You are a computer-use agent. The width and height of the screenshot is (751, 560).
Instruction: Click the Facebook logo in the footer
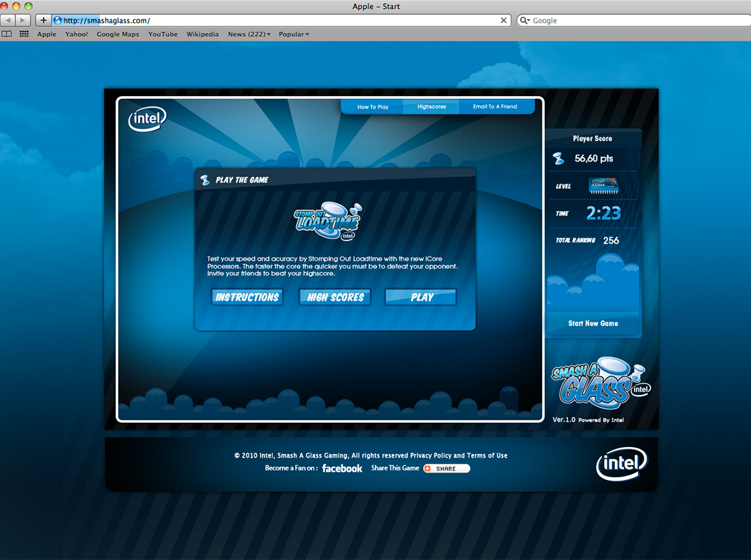coord(342,468)
